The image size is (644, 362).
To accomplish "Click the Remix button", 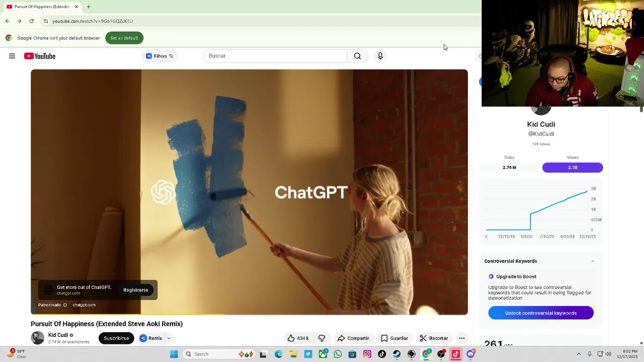I will pyautogui.click(x=151, y=338).
